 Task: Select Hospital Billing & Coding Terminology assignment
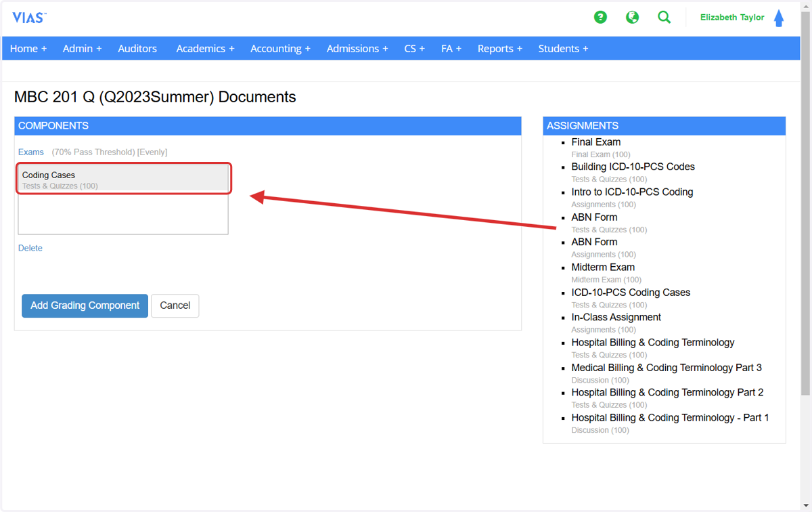[652, 343]
